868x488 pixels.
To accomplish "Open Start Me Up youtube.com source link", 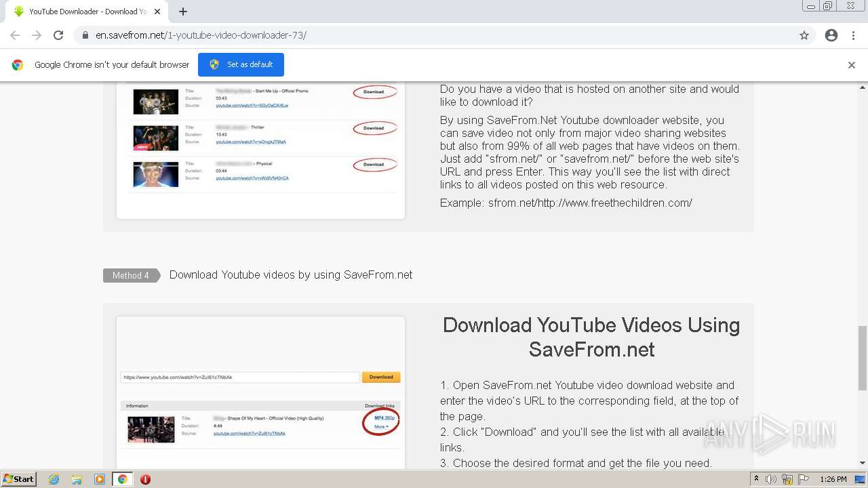I will click(x=252, y=106).
